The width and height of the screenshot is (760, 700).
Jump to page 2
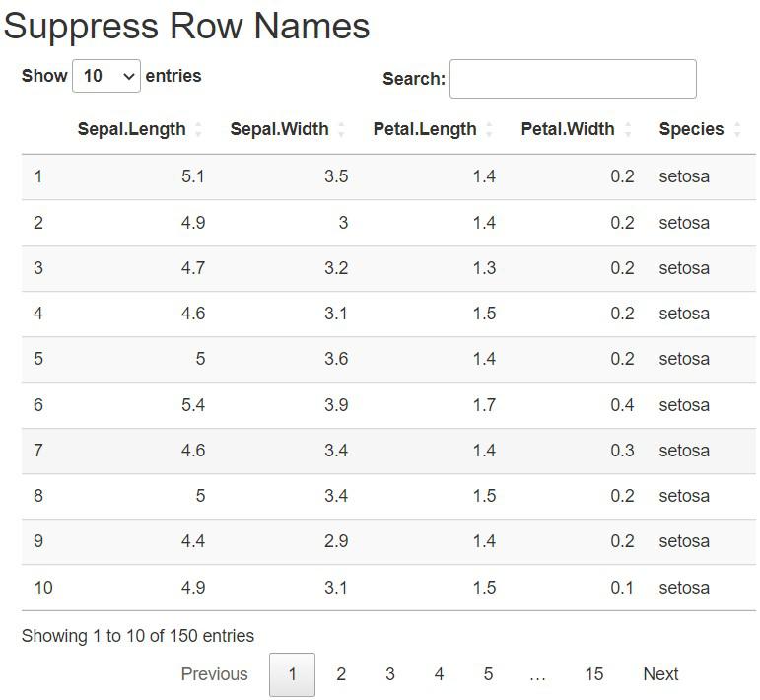click(x=341, y=674)
